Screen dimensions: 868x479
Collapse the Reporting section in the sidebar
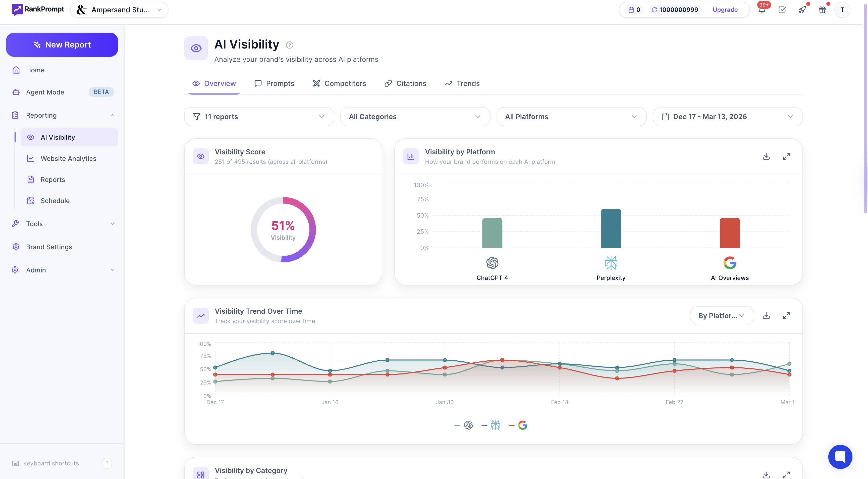tap(113, 115)
